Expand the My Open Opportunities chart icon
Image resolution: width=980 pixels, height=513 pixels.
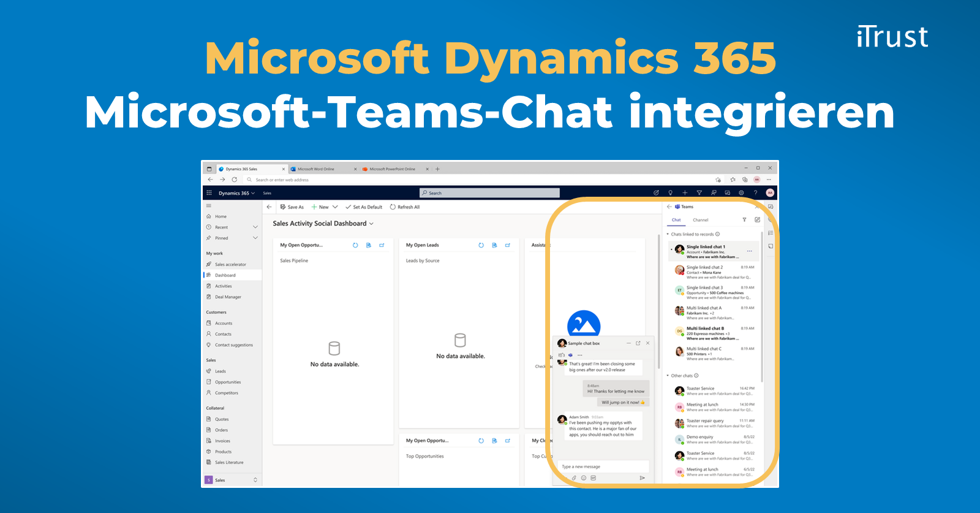click(x=382, y=245)
